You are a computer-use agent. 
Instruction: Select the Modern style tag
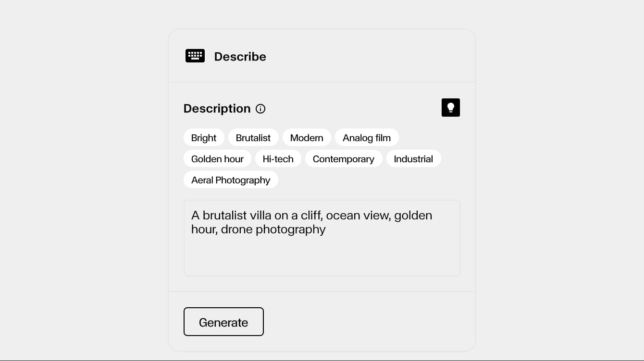[x=307, y=137]
